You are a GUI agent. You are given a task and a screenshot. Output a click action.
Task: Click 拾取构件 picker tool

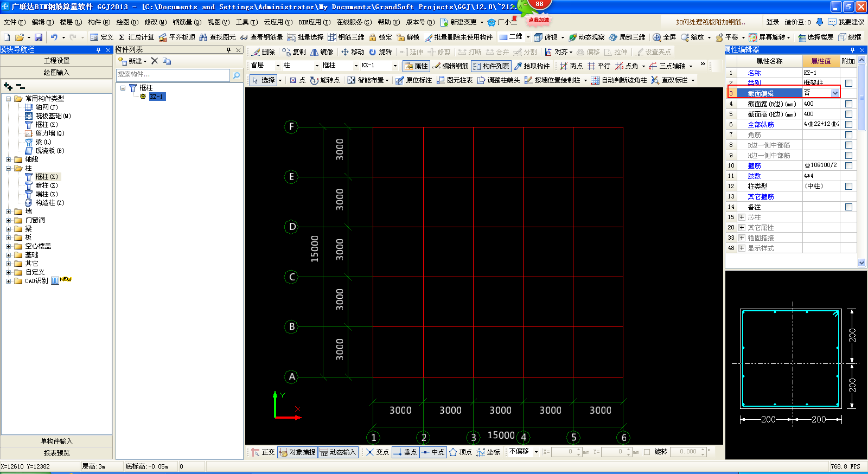tap(532, 66)
